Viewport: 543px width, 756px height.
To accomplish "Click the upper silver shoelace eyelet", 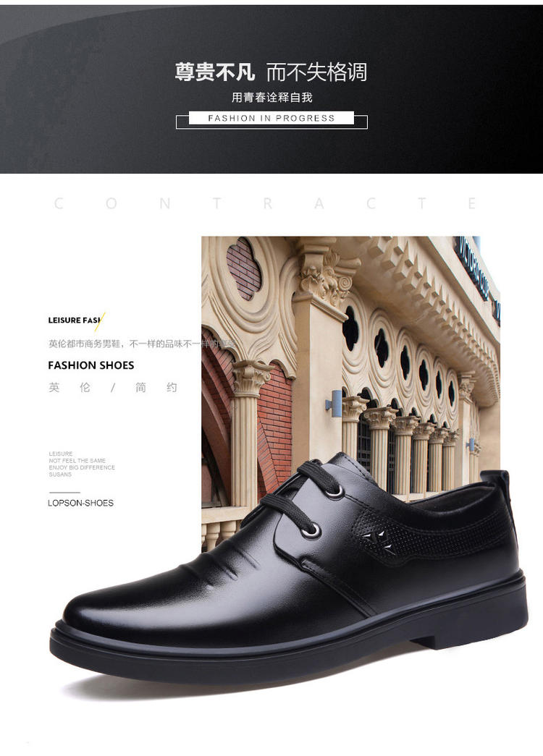I will (x=335, y=490).
